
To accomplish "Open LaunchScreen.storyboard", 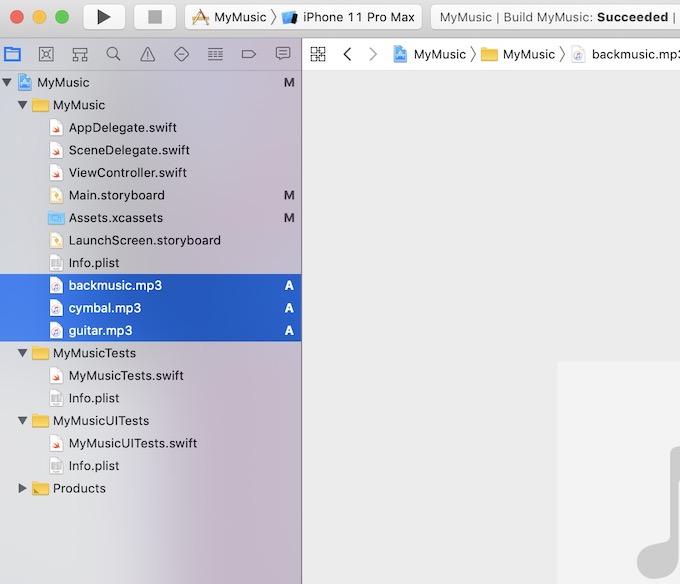I will (150, 240).
